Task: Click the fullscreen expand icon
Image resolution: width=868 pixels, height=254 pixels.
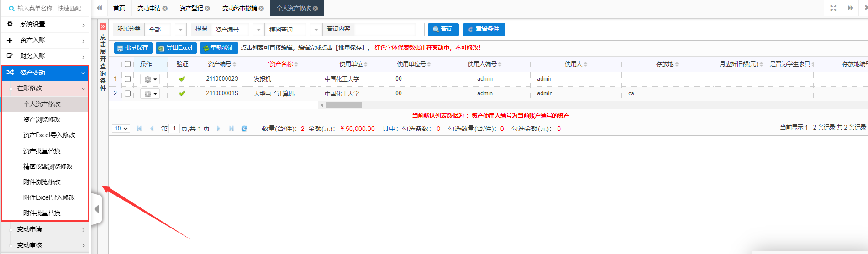Action: tap(833, 8)
